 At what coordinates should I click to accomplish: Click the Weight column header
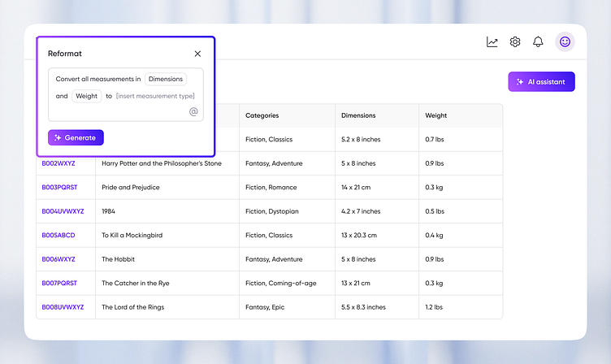pyautogui.click(x=436, y=115)
